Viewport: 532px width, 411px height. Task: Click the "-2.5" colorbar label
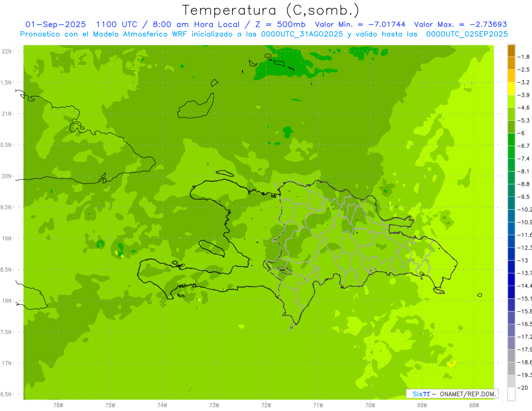coord(524,70)
